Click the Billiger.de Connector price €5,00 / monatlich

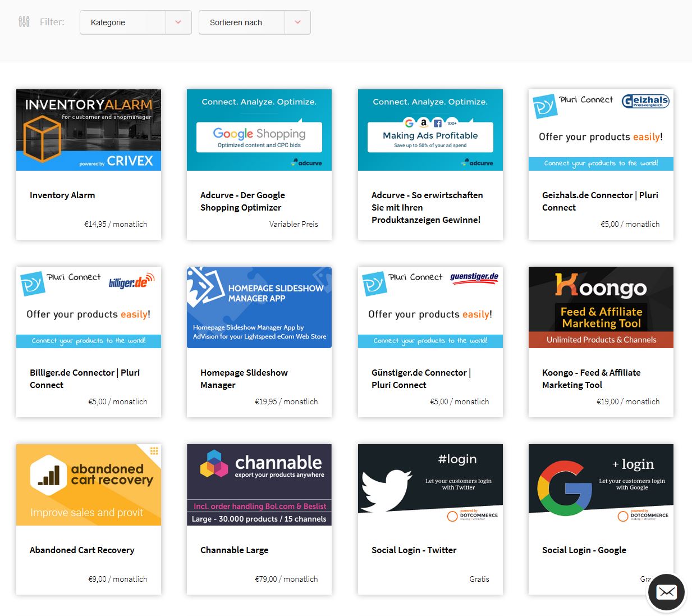(118, 401)
